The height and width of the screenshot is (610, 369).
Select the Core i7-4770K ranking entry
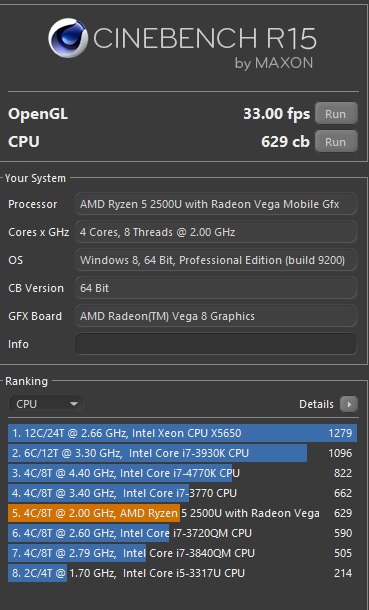point(182,473)
